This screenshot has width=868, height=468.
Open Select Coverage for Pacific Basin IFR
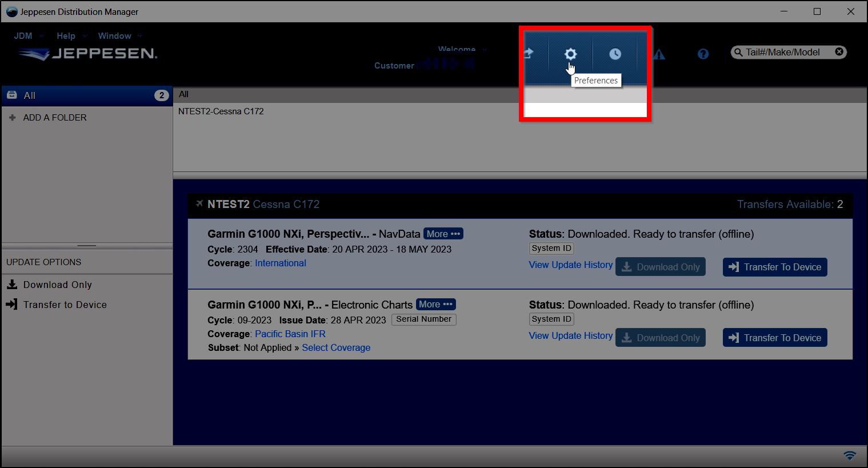(336, 347)
